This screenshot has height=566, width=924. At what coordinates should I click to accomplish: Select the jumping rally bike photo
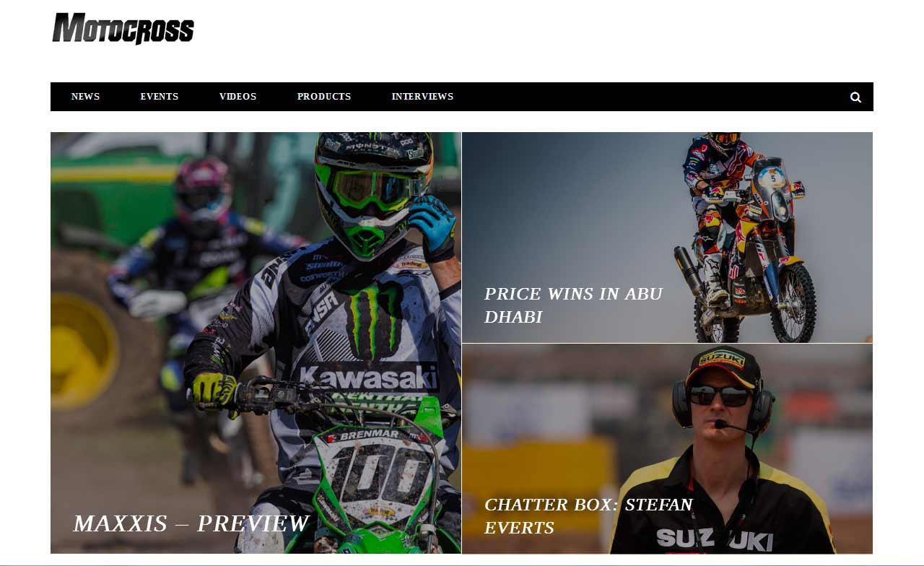pos(667,238)
